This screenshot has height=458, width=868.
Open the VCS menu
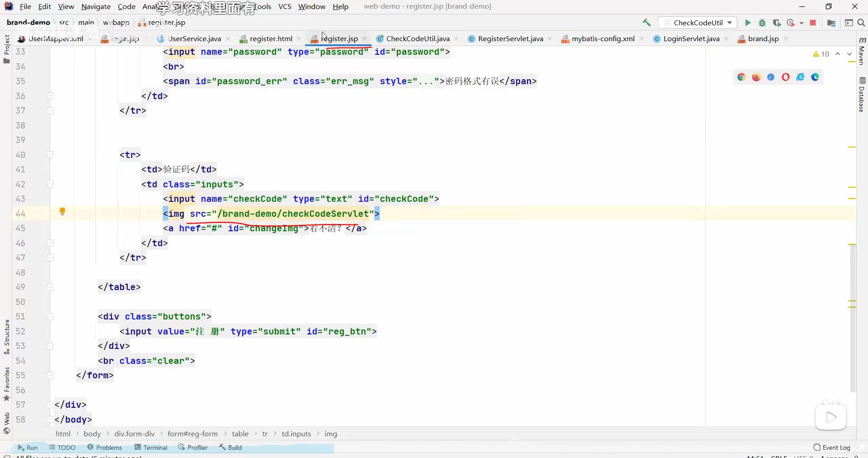[285, 6]
